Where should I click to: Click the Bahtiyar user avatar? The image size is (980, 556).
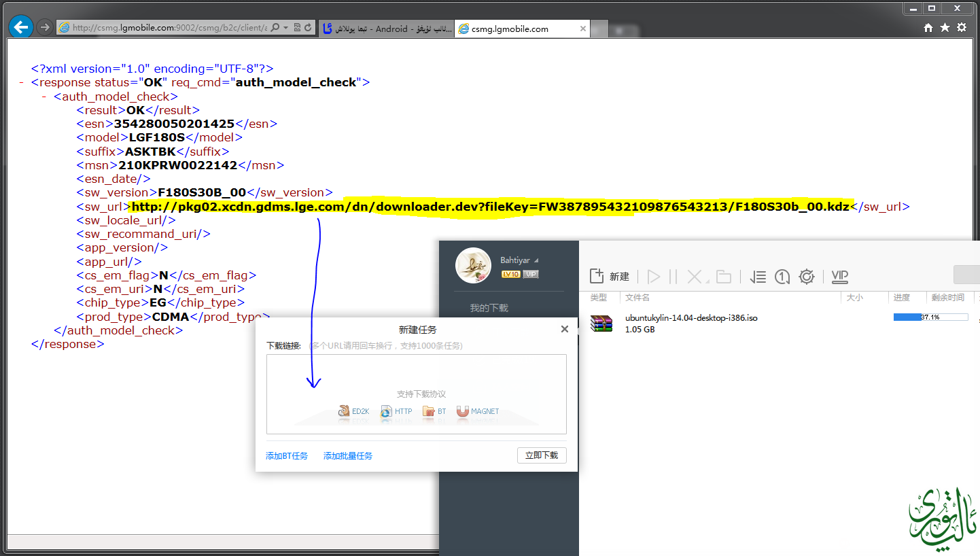(x=473, y=265)
